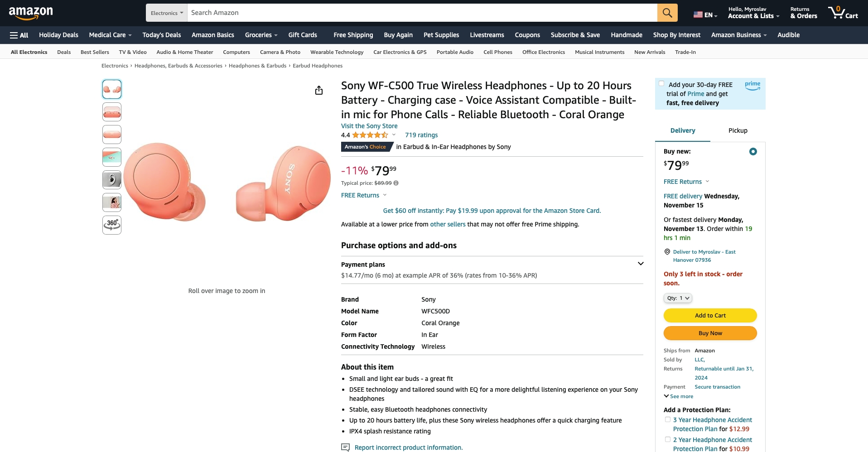Select the Buy new radio button
The height and width of the screenshot is (452, 868).
(753, 152)
